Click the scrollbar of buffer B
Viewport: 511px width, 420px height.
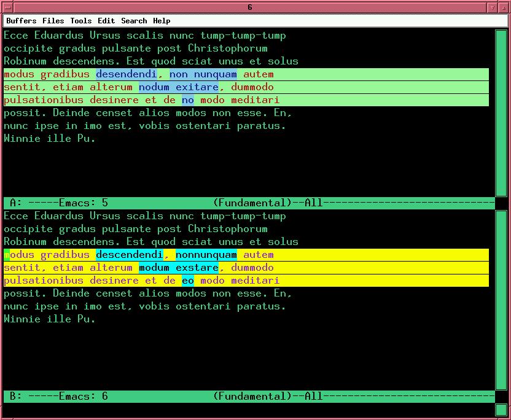click(501, 301)
